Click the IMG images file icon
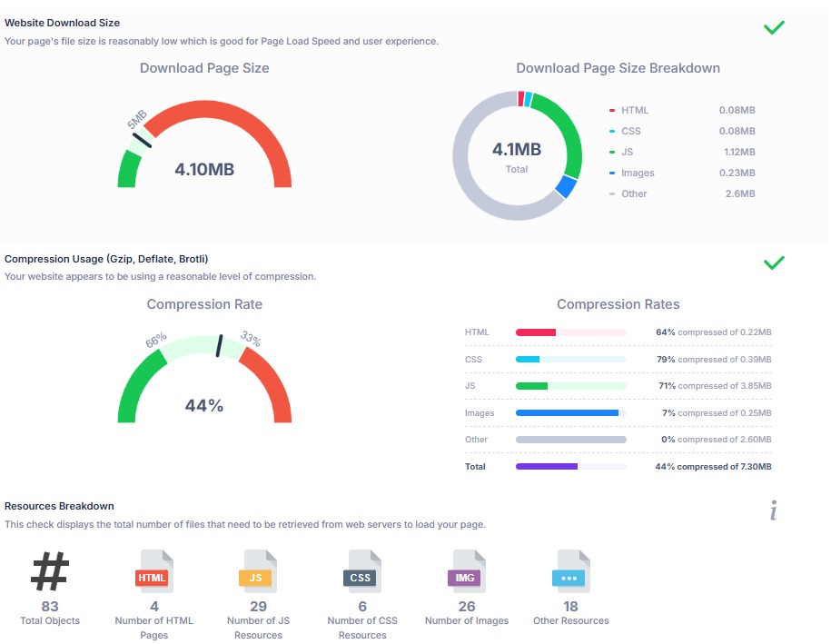This screenshot has height=644, width=831. (466, 572)
